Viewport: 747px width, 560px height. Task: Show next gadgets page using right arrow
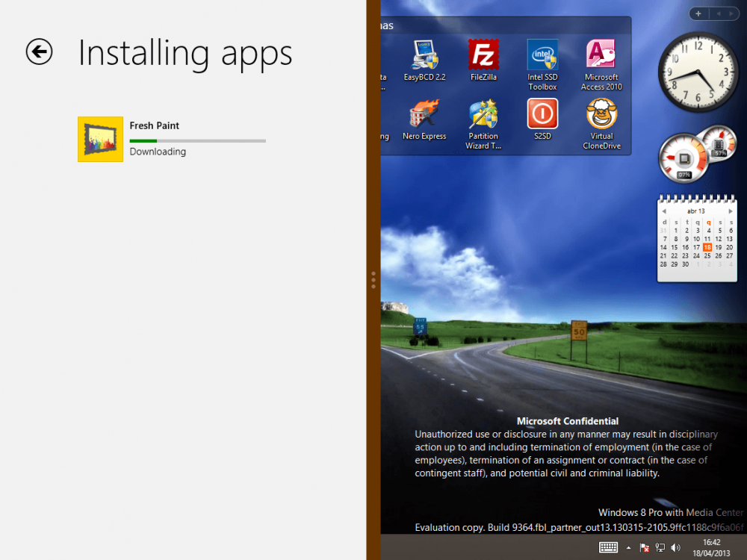(731, 13)
